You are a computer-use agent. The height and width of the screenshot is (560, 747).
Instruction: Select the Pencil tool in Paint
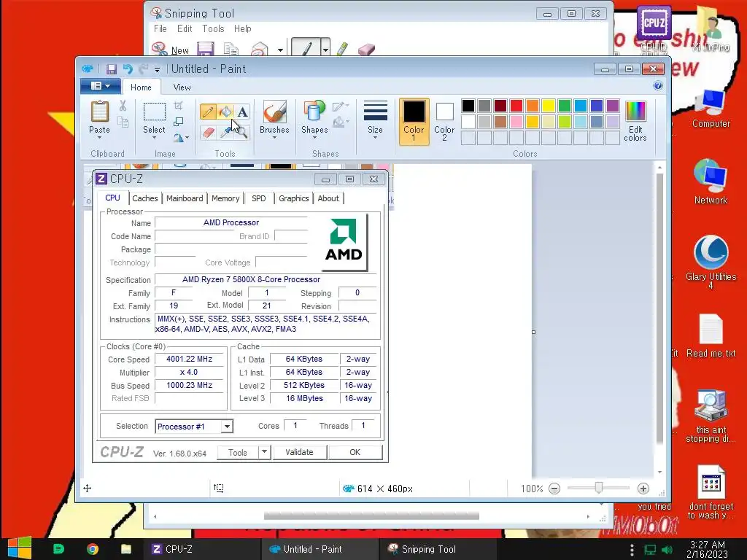click(x=208, y=112)
